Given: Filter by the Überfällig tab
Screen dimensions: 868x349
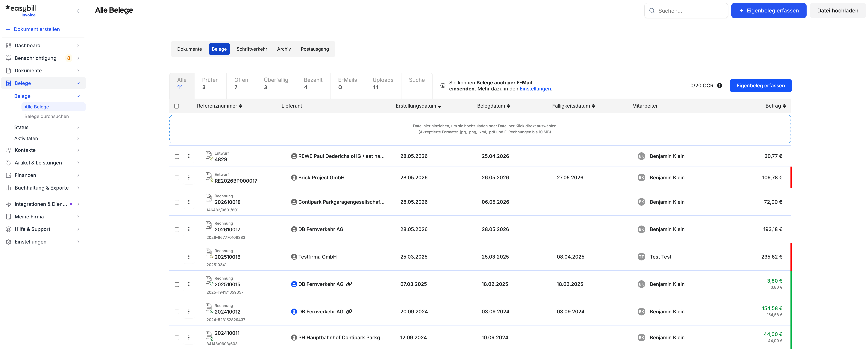Looking at the screenshot, I should coord(276,84).
